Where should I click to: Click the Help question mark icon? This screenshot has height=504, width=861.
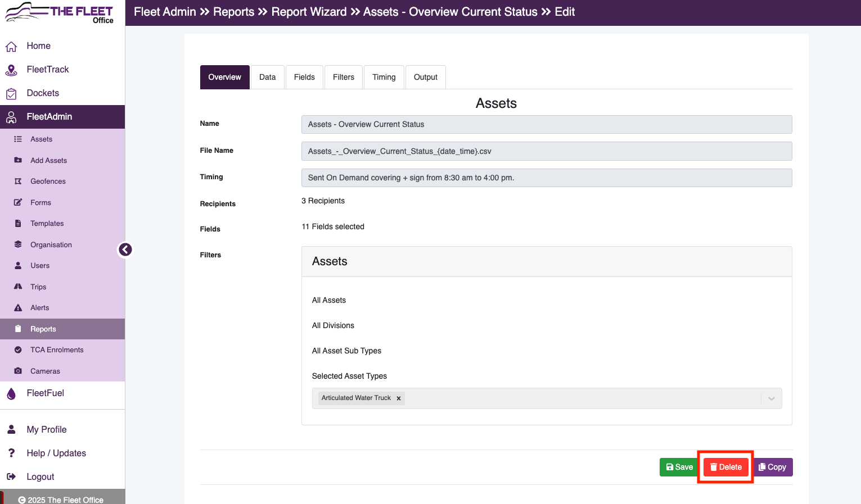click(x=11, y=453)
